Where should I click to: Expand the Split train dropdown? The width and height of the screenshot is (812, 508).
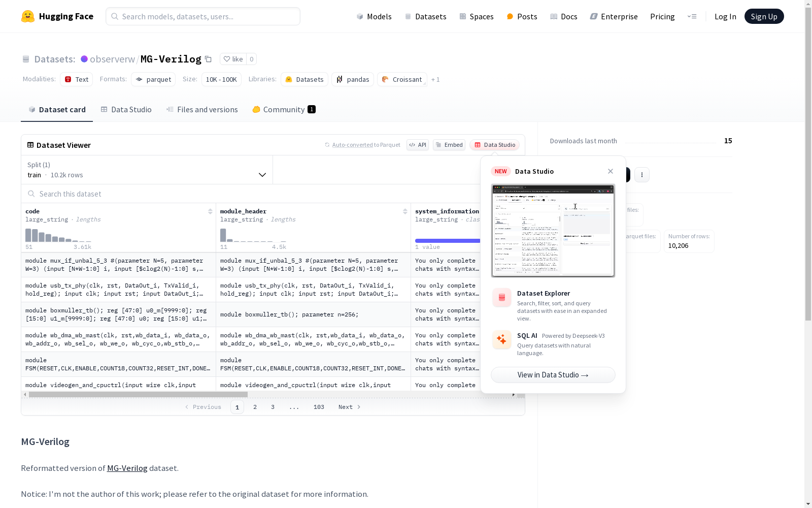click(147, 170)
